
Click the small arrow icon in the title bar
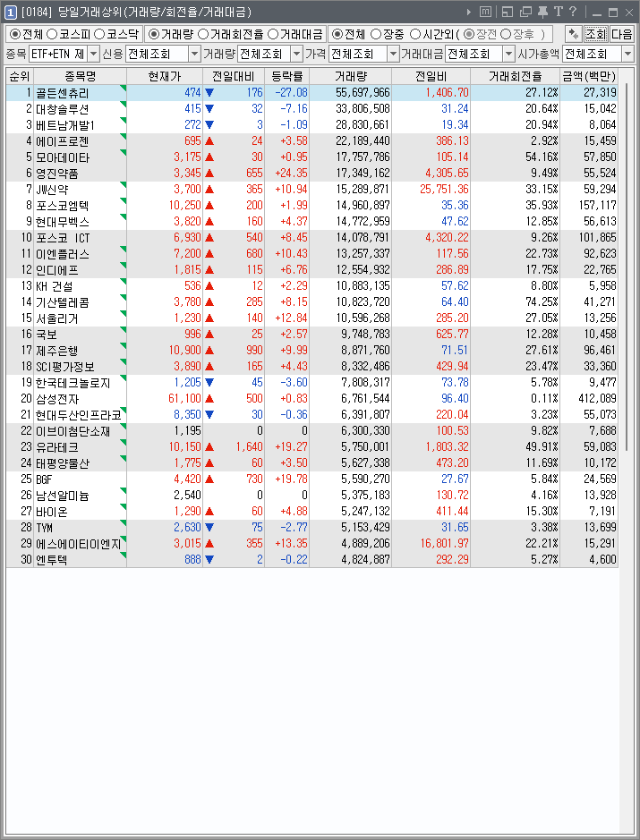[469, 12]
